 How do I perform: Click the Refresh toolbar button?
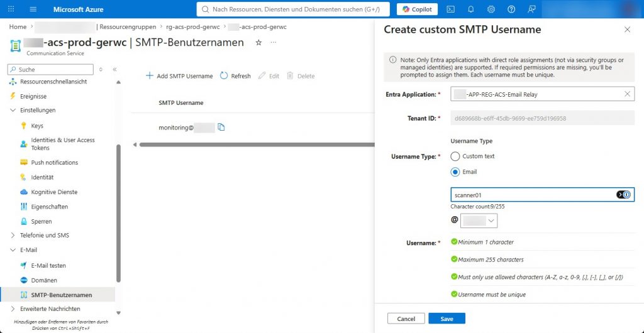235,76
